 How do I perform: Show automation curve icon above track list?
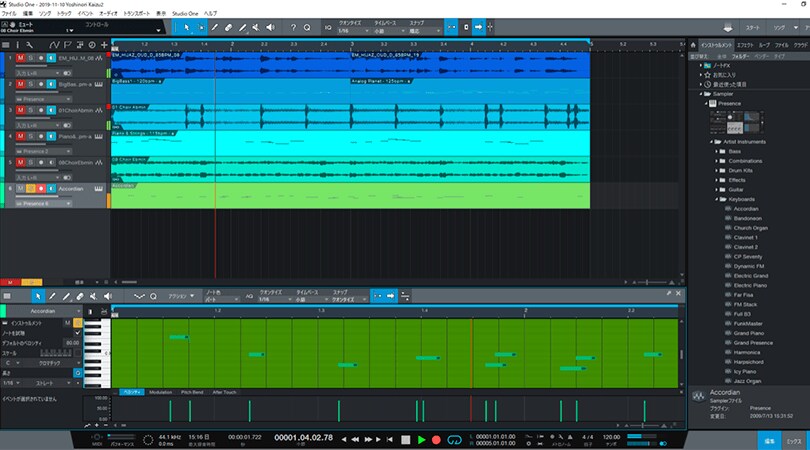54,45
